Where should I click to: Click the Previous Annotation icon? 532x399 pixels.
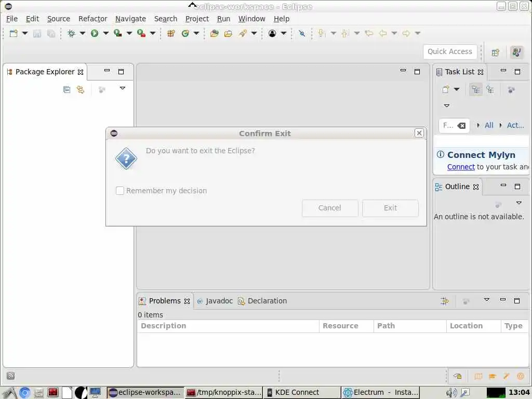tap(345, 33)
